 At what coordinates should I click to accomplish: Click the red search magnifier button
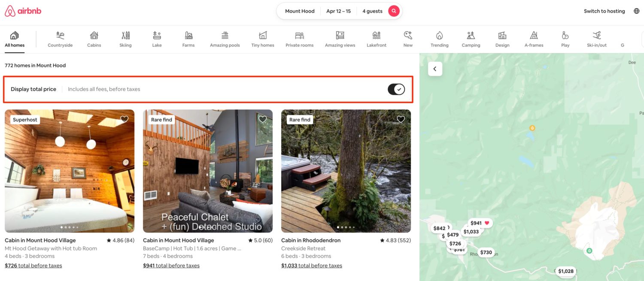click(394, 11)
